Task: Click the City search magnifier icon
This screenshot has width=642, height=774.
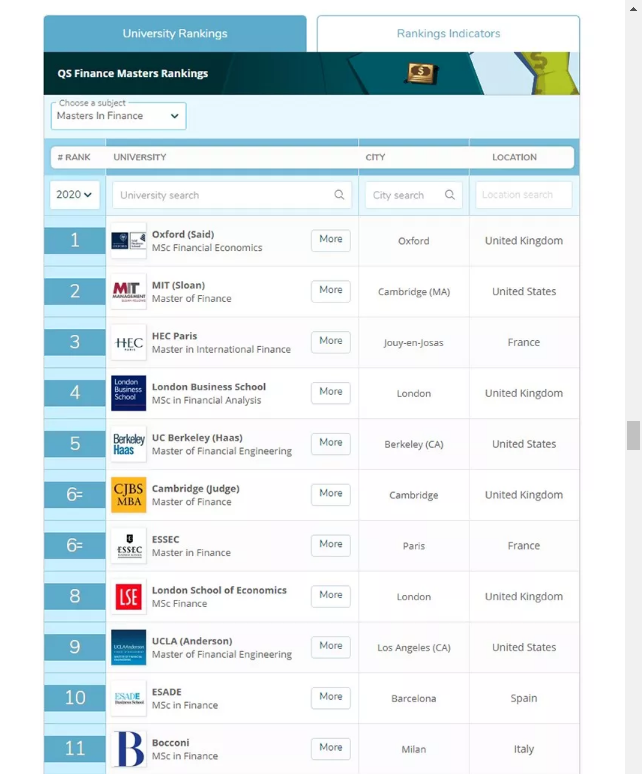Action: [450, 194]
